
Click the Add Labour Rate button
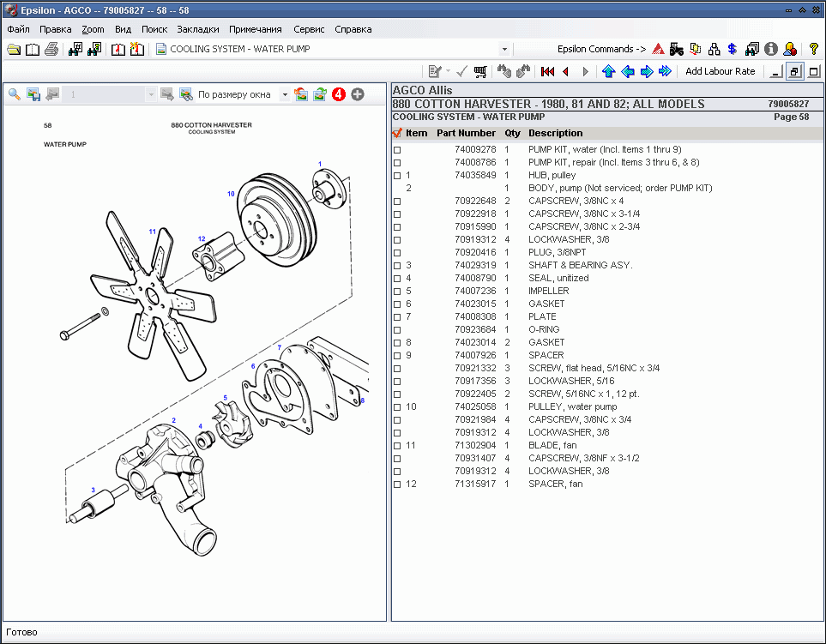[x=720, y=71]
